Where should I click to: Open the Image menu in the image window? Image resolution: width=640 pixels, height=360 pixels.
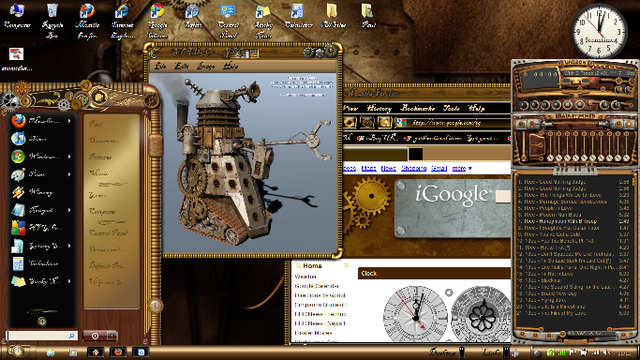206,66
